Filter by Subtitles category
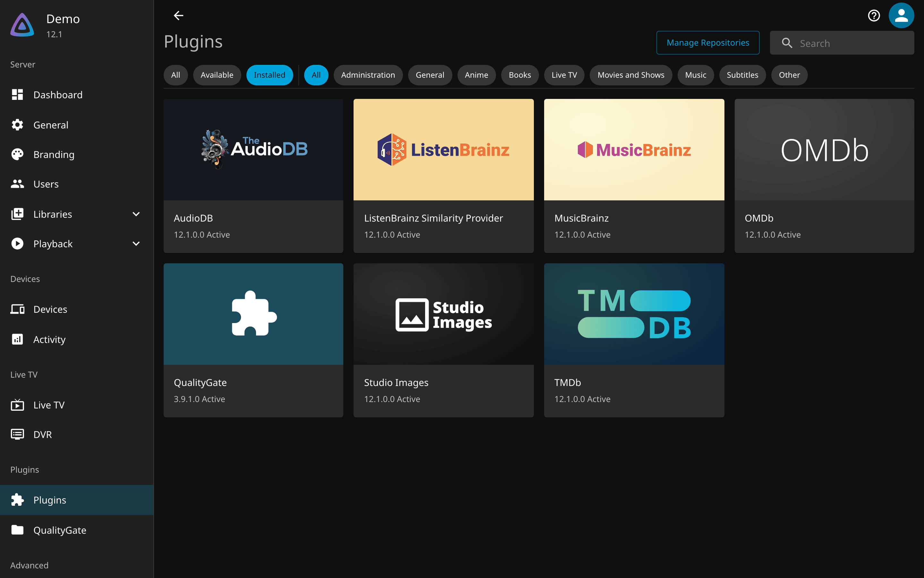 (743, 75)
